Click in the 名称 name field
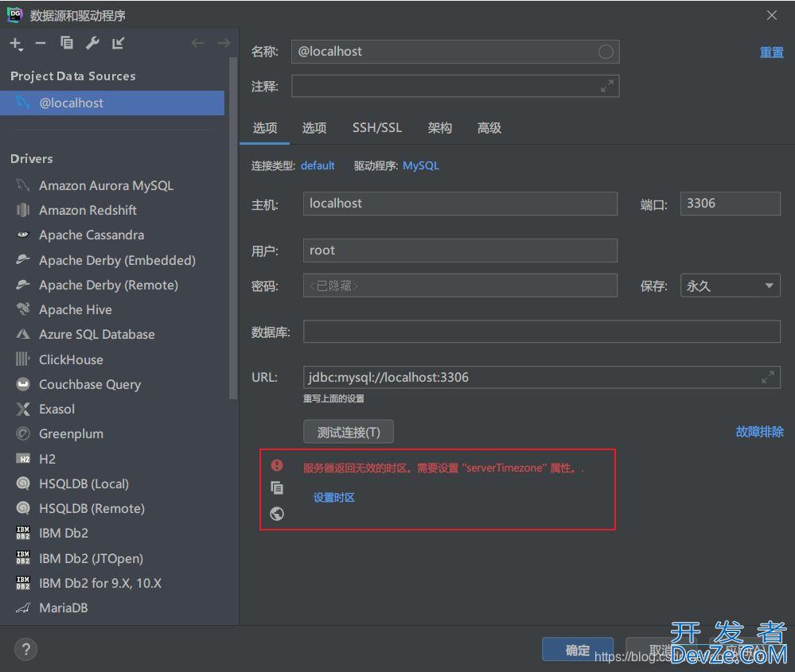This screenshot has width=795, height=672. tap(455, 52)
